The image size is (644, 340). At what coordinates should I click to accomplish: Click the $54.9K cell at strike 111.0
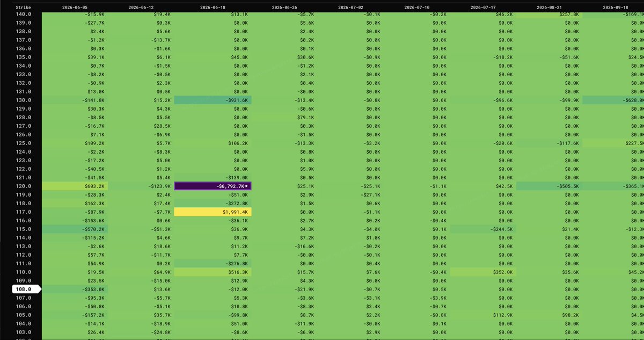tap(75, 263)
